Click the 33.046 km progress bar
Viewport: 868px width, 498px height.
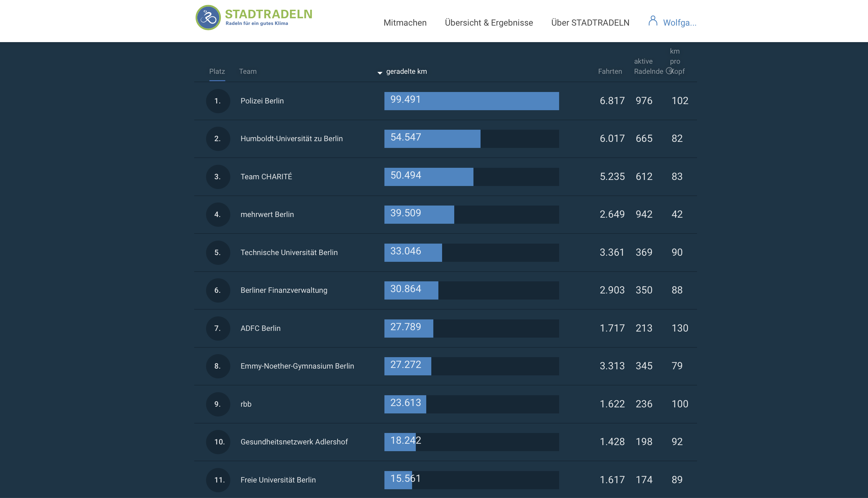point(471,252)
